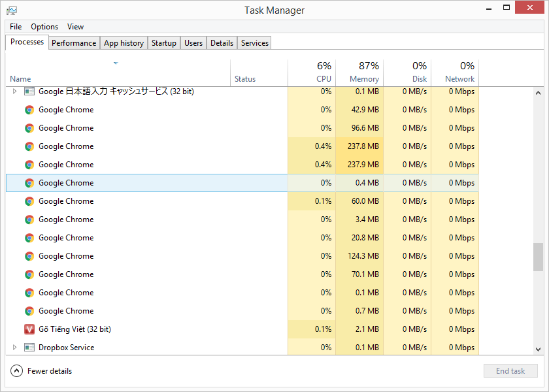This screenshot has height=392, width=549.
Task: Click the Chrome icon with 124.3 MB memory
Action: [x=29, y=256]
